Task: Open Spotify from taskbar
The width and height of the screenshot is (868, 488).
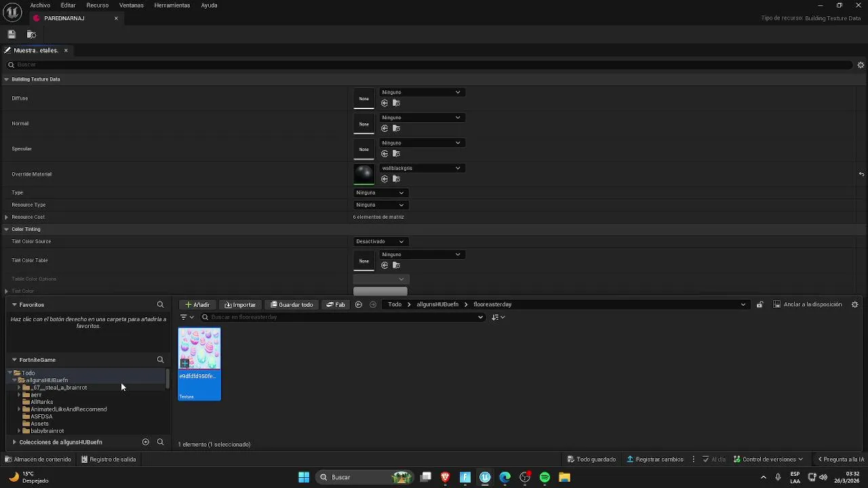Action: [x=545, y=477]
